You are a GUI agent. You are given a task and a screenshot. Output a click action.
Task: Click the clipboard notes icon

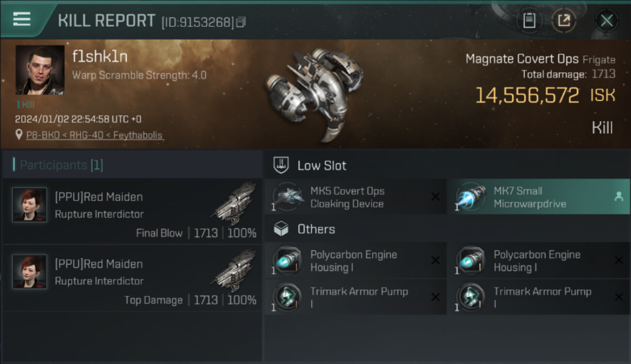(x=529, y=20)
